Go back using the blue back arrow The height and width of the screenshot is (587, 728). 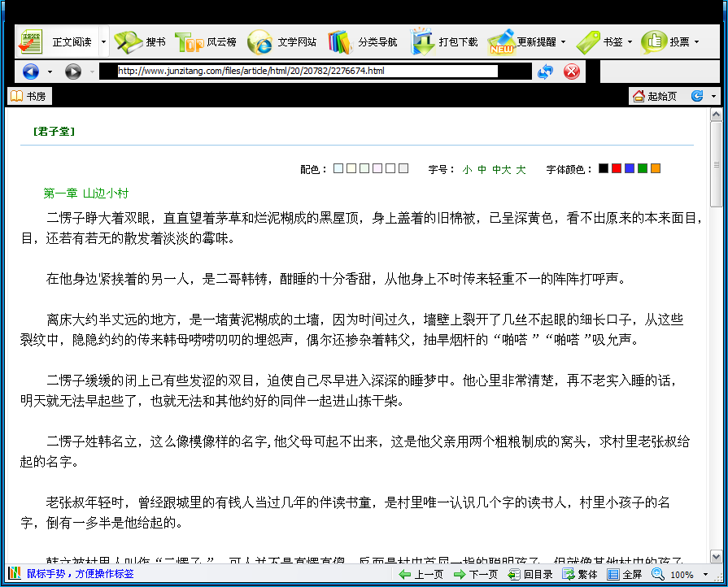[x=31, y=72]
